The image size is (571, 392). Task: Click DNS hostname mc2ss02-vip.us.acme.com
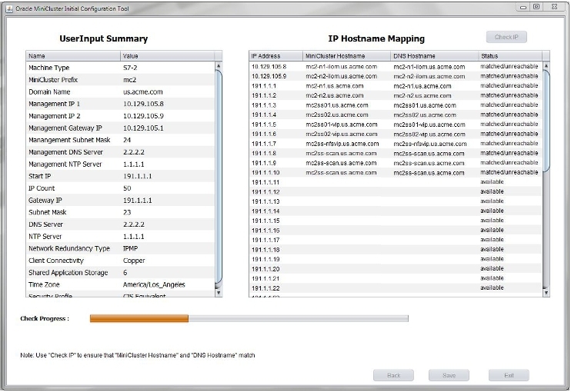pyautogui.click(x=429, y=135)
